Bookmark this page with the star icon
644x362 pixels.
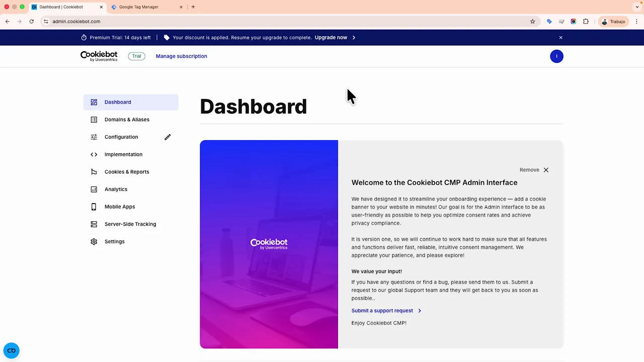[532, 22]
